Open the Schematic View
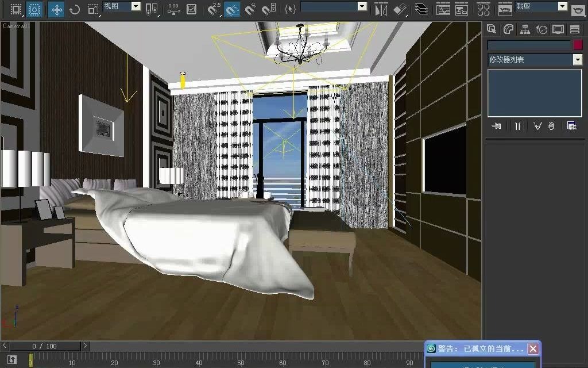588x368 pixels. click(462, 9)
